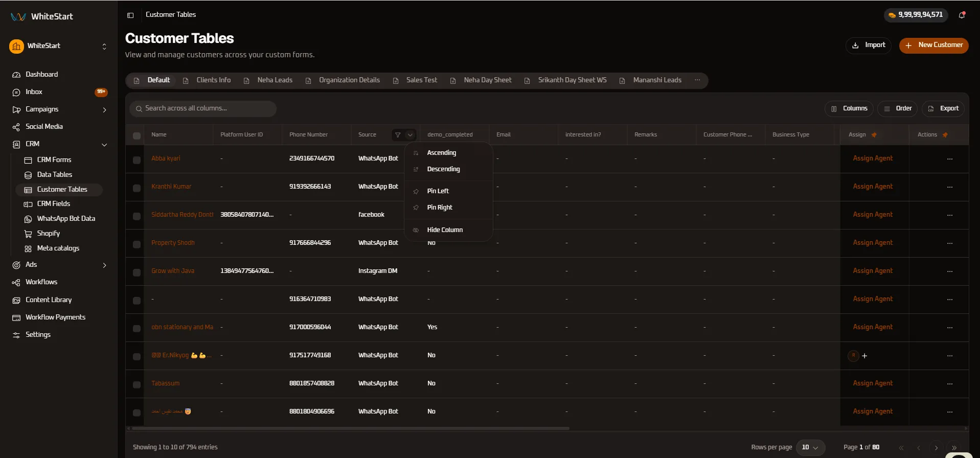Viewport: 980px width, 458px height.
Task: Open the notifications bell
Action: (962, 15)
